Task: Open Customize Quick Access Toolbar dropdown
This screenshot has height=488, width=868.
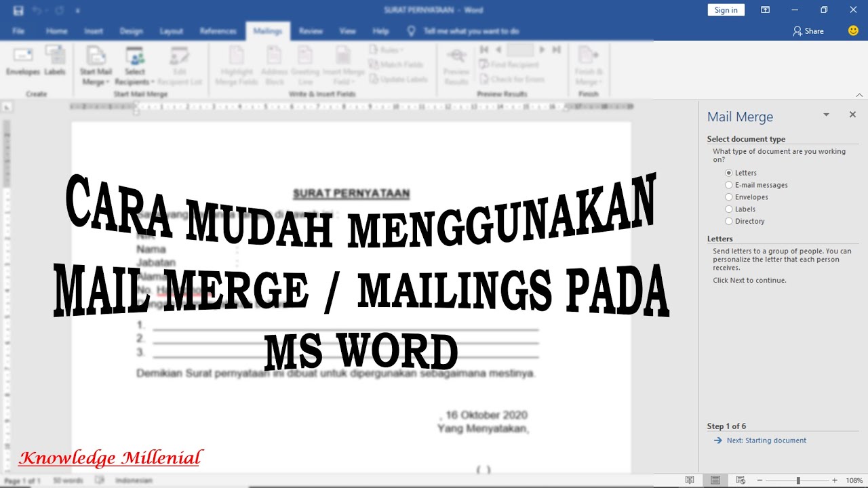Action: [x=77, y=12]
